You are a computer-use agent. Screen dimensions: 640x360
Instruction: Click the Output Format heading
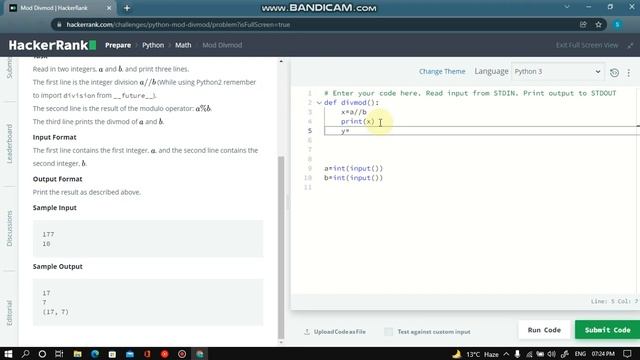(x=58, y=179)
